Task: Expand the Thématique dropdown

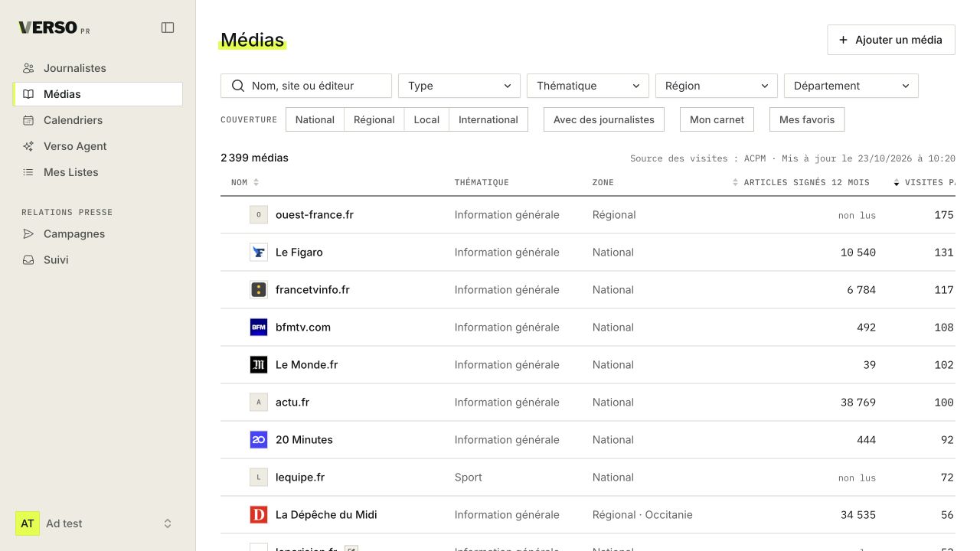Action: tap(588, 86)
